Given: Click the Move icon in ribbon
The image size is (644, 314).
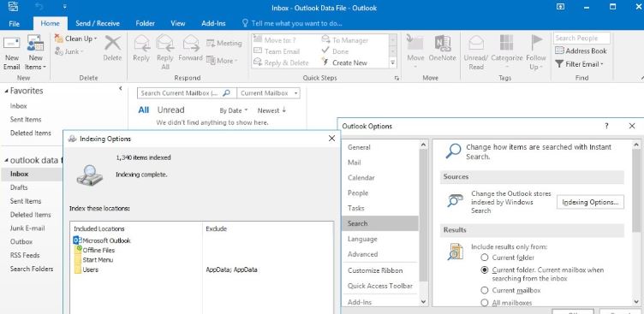Looking at the screenshot, I should 415,52.
